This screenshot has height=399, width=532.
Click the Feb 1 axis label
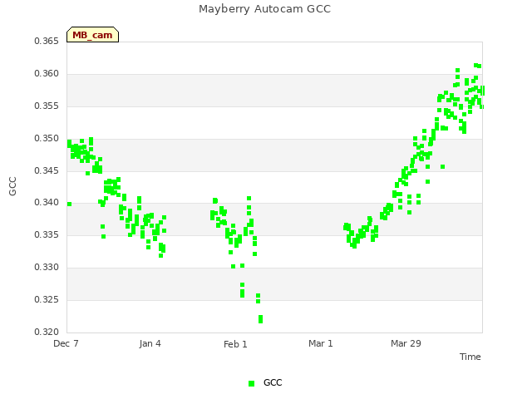point(235,344)
